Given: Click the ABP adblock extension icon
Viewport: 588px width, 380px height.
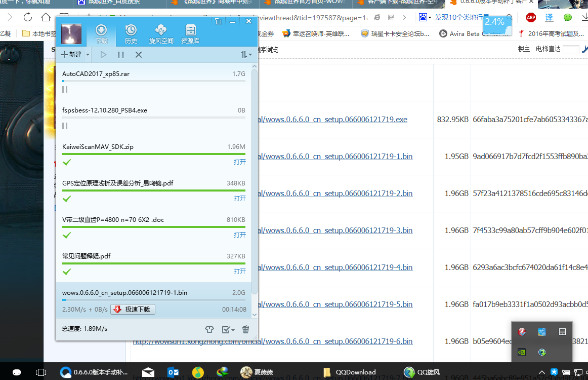Looking at the screenshot, I should [x=531, y=17].
